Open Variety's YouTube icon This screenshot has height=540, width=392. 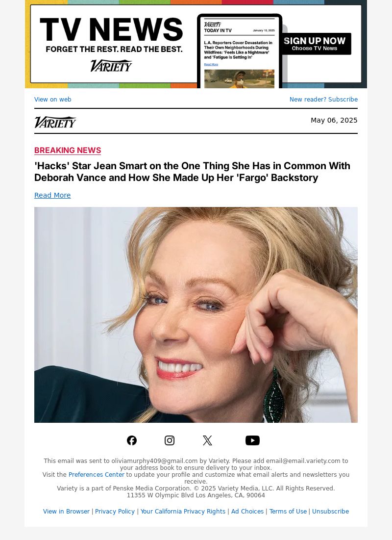pyautogui.click(x=252, y=440)
